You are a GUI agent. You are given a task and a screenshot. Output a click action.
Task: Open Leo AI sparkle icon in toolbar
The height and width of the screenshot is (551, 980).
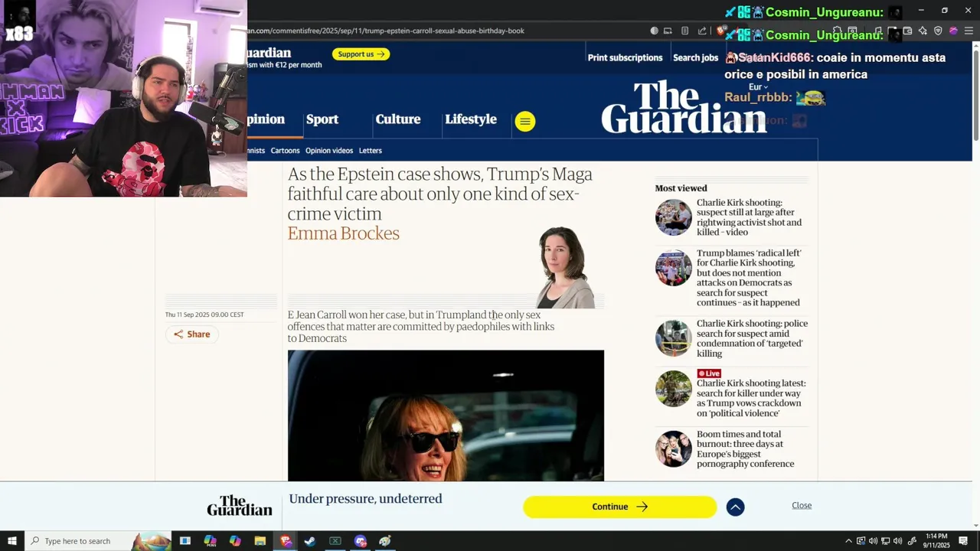(x=923, y=31)
